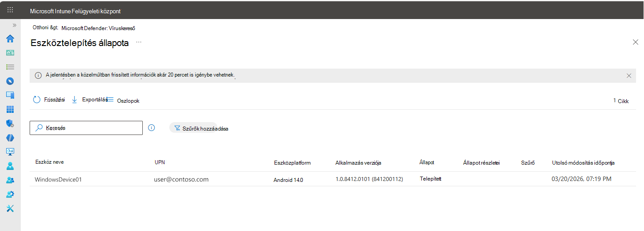The image size is (644, 231).
Task: Click the Frissítési refresh button
Action: 49,100
